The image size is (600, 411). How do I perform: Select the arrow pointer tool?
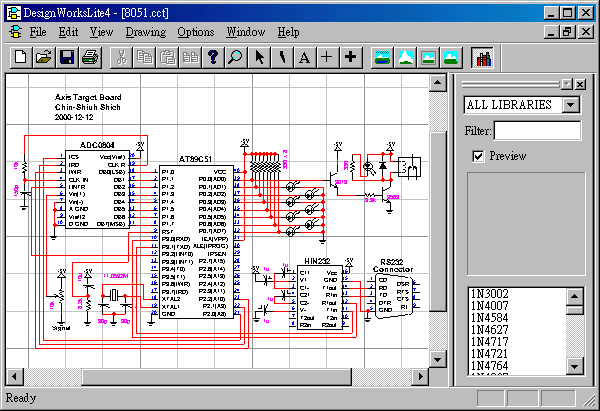[259, 57]
